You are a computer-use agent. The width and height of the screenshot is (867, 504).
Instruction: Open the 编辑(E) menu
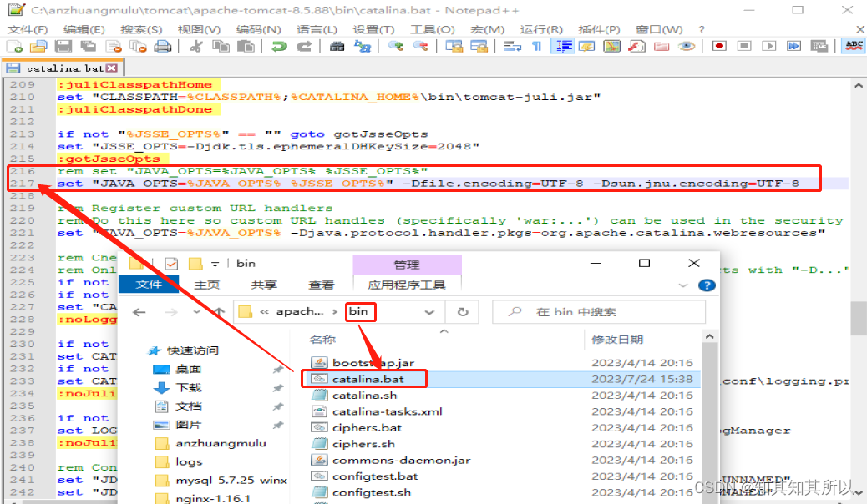(x=84, y=29)
